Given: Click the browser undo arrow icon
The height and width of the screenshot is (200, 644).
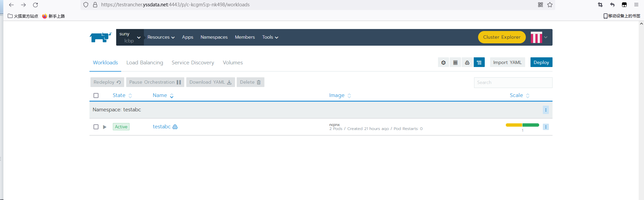Looking at the screenshot, I should tap(612, 5).
